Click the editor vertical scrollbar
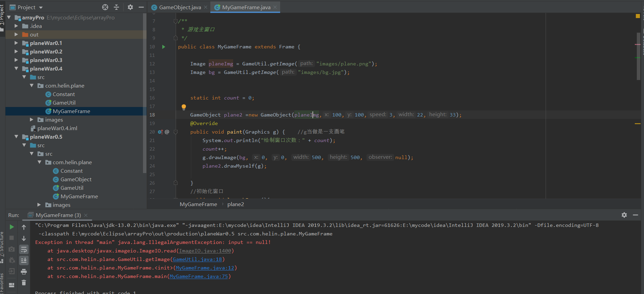The height and width of the screenshot is (294, 644). point(639,56)
